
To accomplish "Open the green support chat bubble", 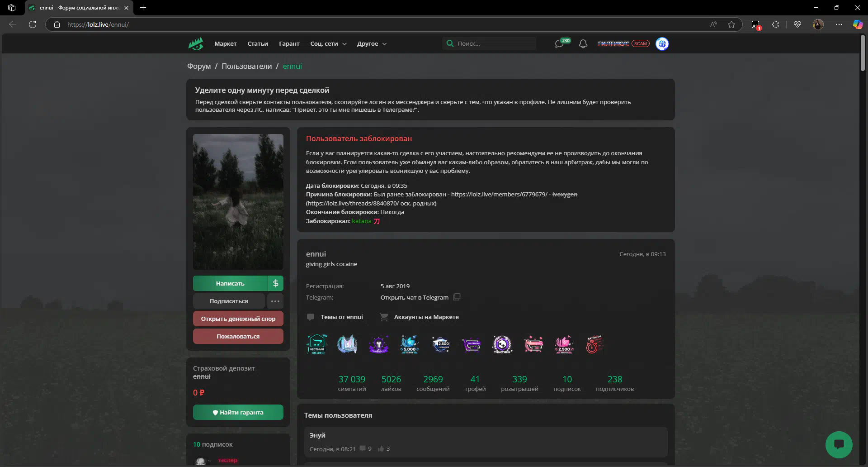I will [839, 444].
